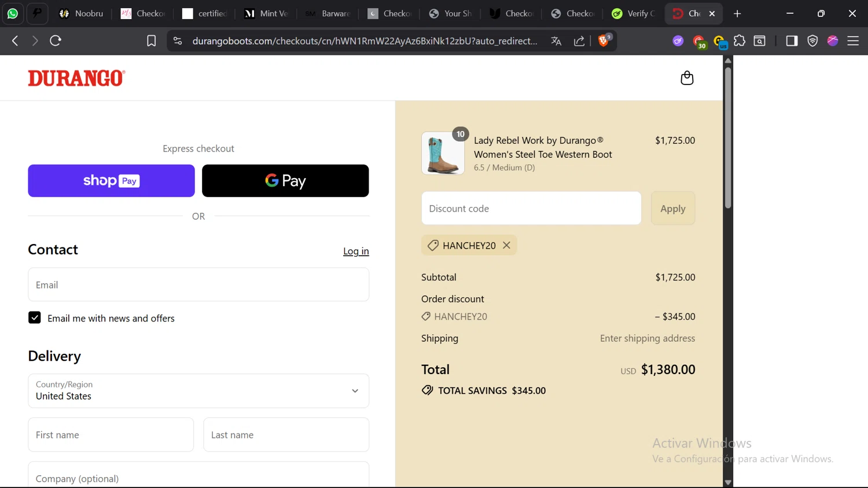Switch to the Verify C tab

tap(634, 13)
